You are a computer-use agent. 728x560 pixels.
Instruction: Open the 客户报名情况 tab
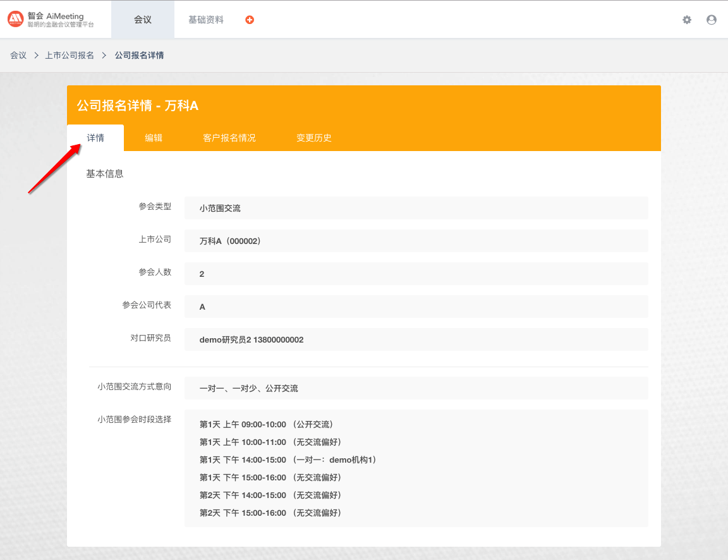point(229,138)
